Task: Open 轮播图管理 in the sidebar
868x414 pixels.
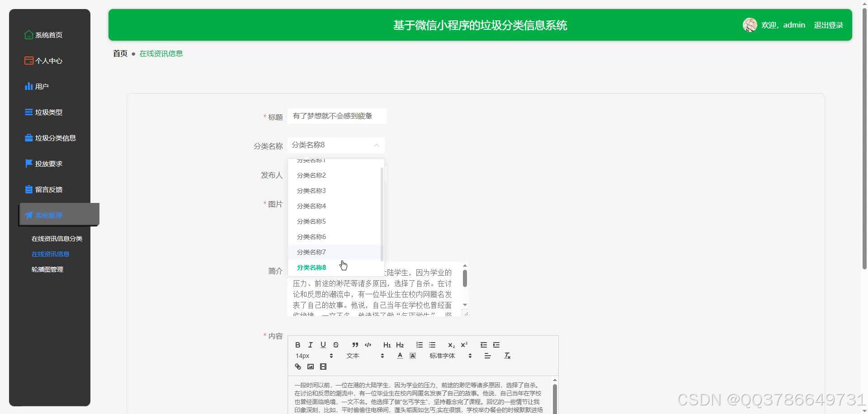Action: coord(47,269)
